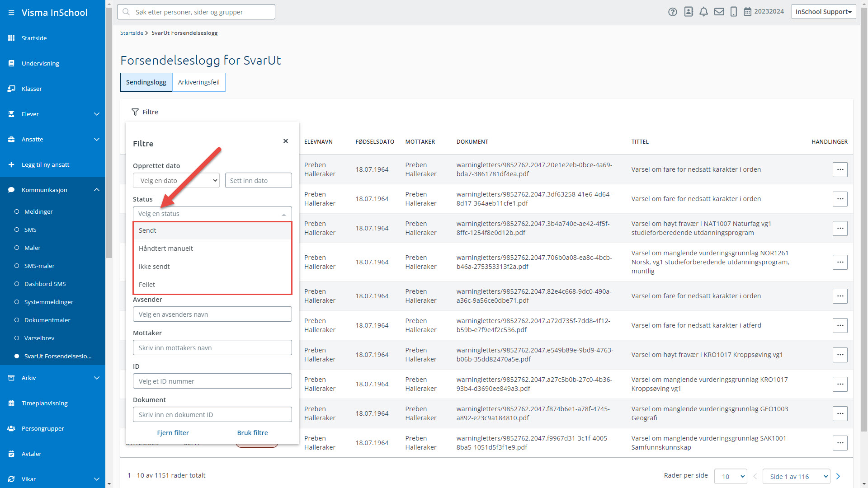
Task: Open the contact card icon in header
Action: click(689, 12)
